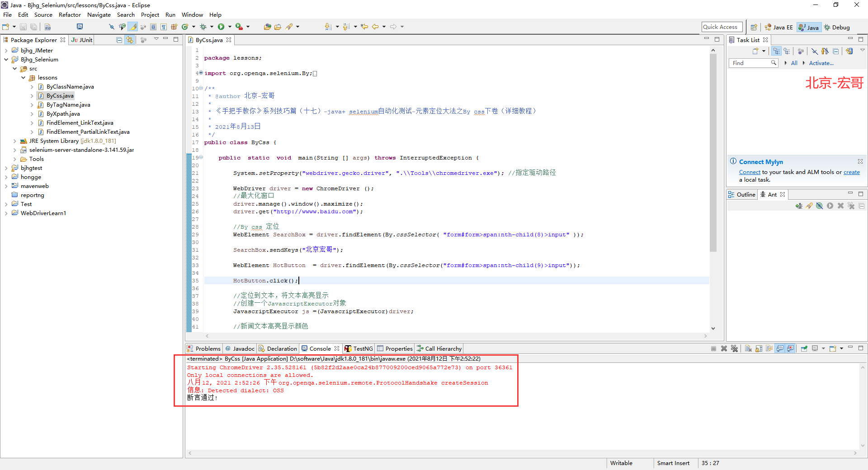Open the Project menu

[x=150, y=14]
